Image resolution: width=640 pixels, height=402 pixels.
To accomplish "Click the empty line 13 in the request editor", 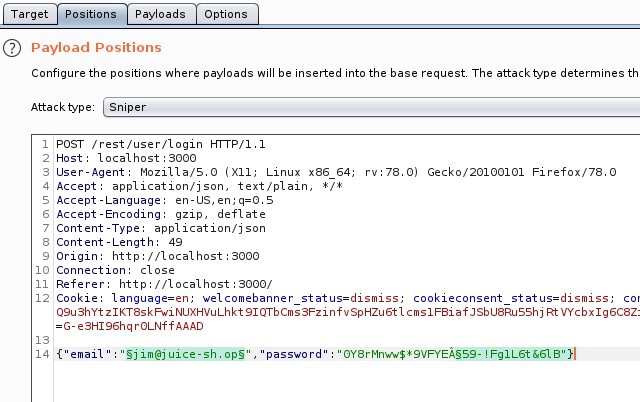I will point(347,340).
